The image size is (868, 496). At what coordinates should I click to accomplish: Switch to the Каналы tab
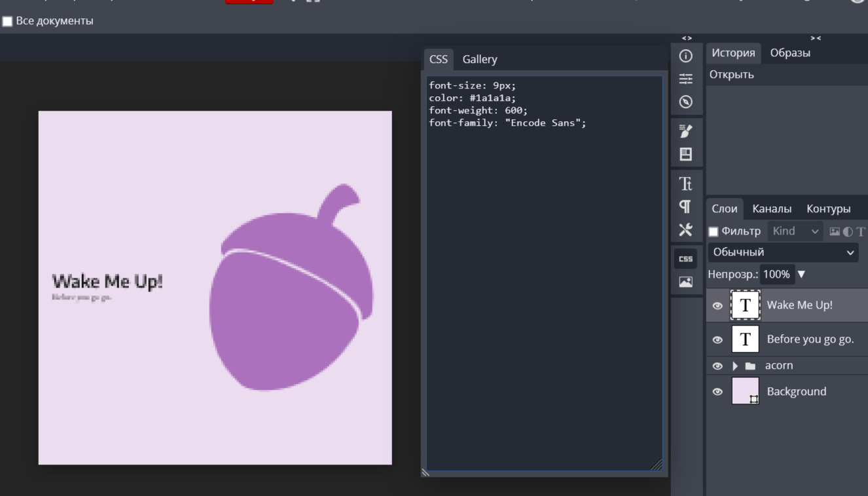[x=772, y=208]
